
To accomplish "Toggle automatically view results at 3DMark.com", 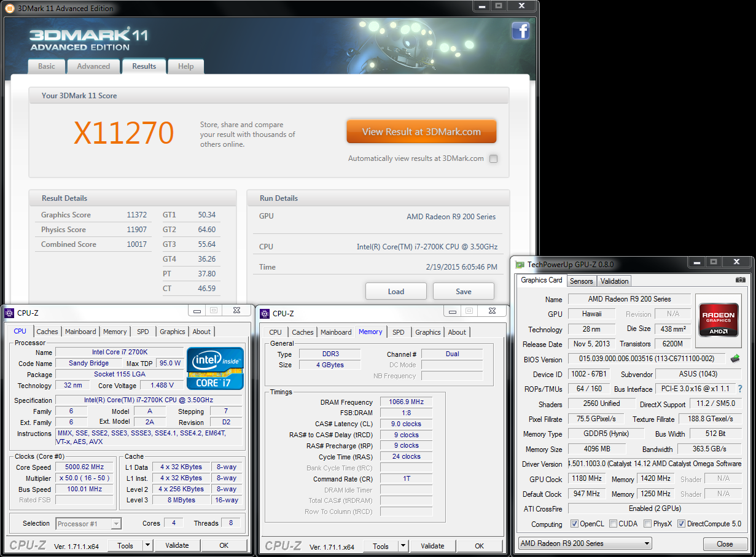I will pos(494,158).
